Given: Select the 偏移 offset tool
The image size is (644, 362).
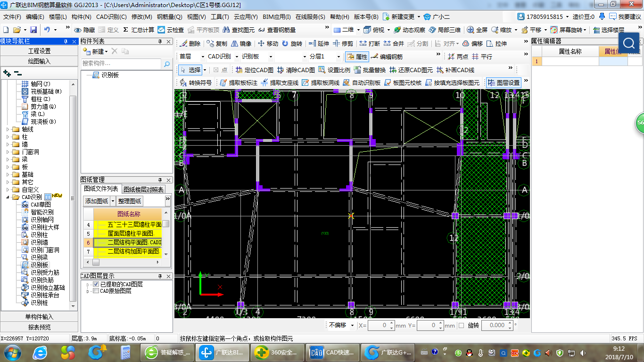Looking at the screenshot, I should click(472, 43).
